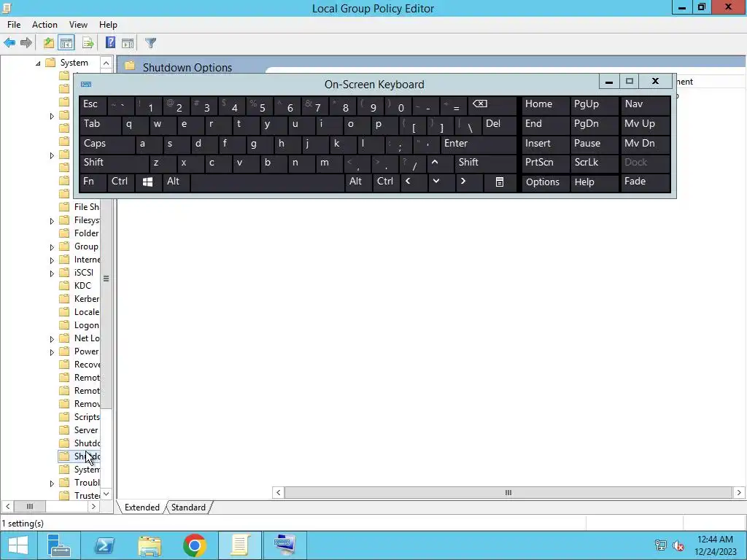Expand the Power Management tree node
The width and height of the screenshot is (747, 560).
click(x=52, y=352)
